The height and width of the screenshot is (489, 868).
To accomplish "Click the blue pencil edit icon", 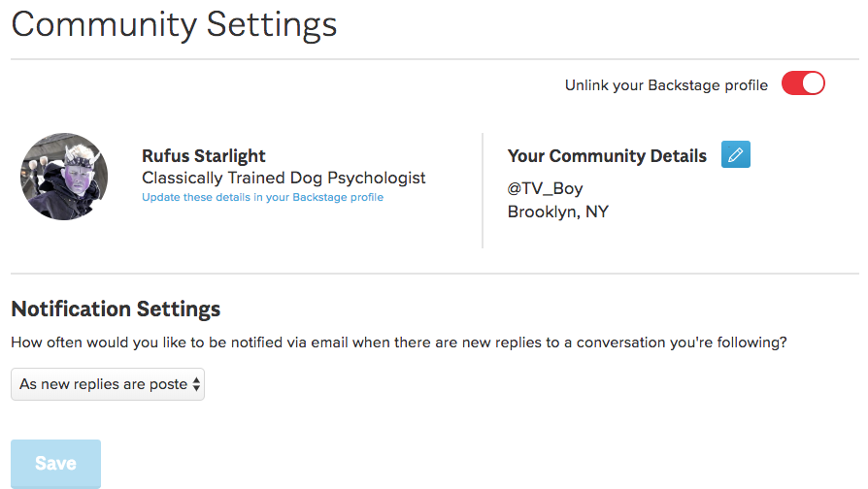I will point(735,154).
